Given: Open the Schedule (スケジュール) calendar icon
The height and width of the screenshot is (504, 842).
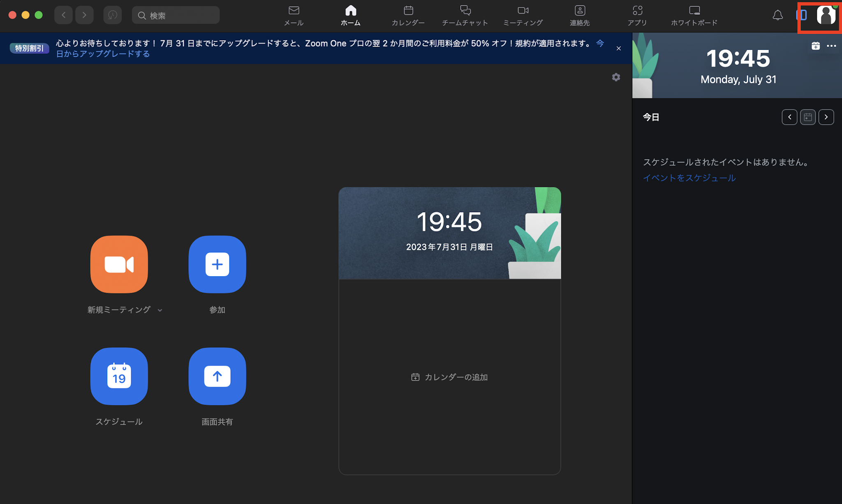Looking at the screenshot, I should tap(119, 376).
